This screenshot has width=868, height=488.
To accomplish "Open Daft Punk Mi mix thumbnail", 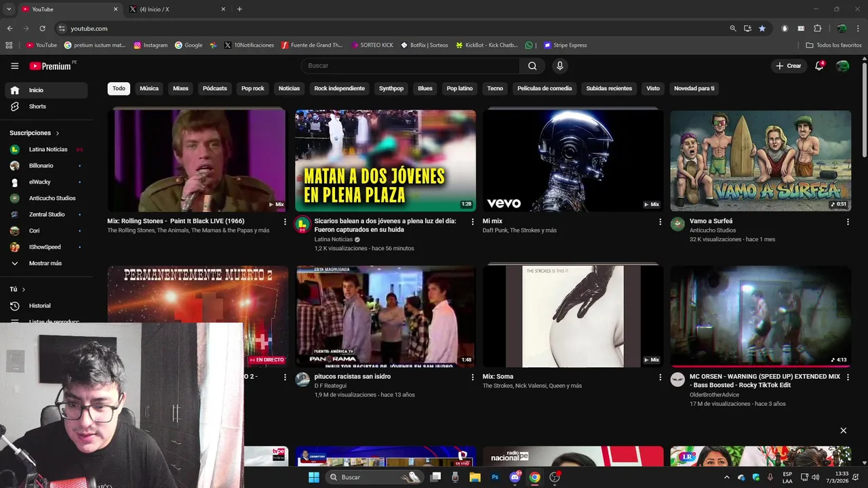I will [x=573, y=161].
